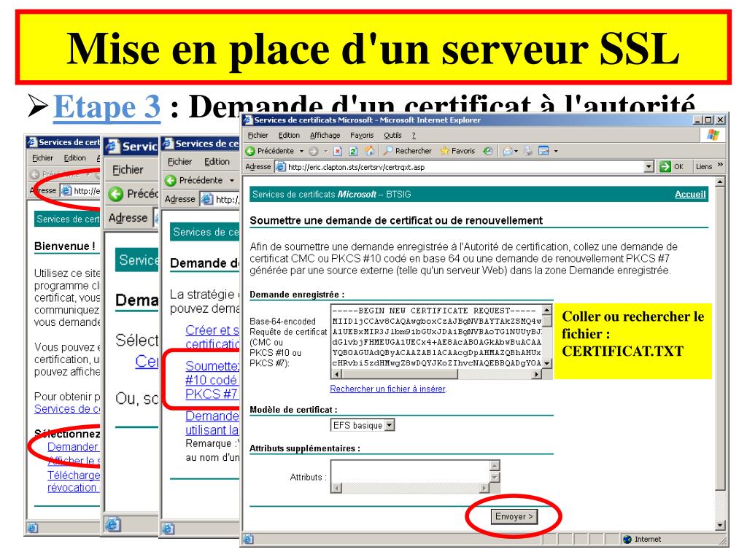
Task: Click the Rechercher magnifier toolbar button
Action: (408, 151)
